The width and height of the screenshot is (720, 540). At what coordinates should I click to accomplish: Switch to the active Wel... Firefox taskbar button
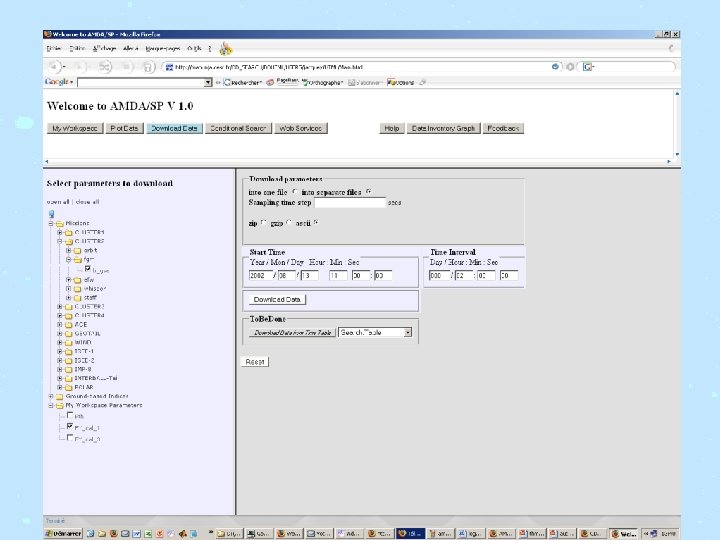click(x=624, y=534)
